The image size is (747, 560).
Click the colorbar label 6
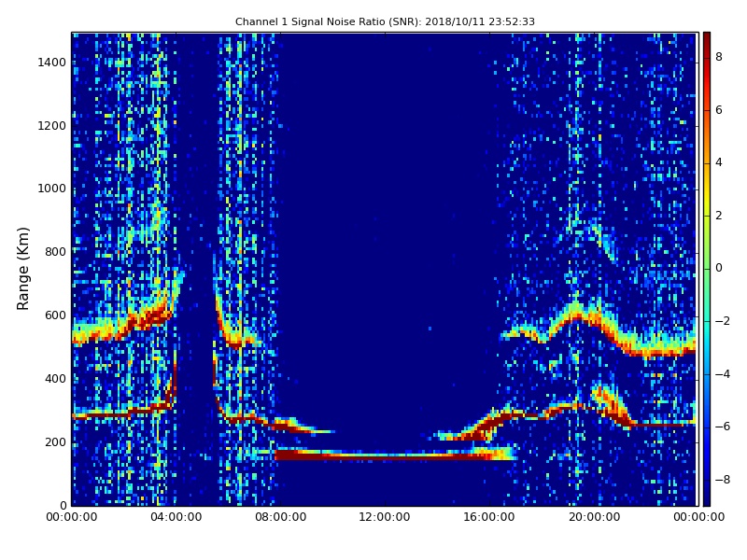click(718, 110)
